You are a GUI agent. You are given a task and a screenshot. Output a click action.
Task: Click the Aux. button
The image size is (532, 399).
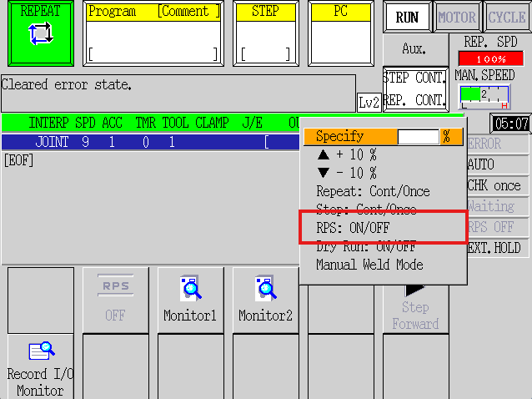click(414, 49)
